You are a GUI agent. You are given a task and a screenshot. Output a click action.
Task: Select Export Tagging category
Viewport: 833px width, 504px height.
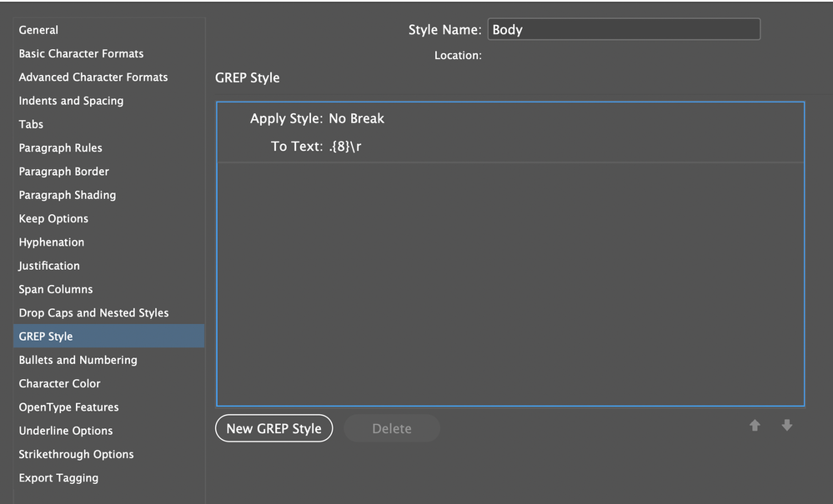109,477
